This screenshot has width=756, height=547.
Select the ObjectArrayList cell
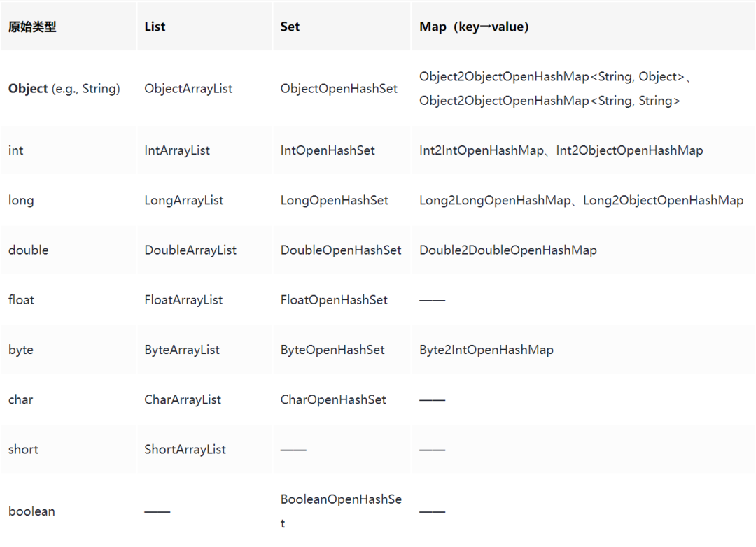[188, 89]
